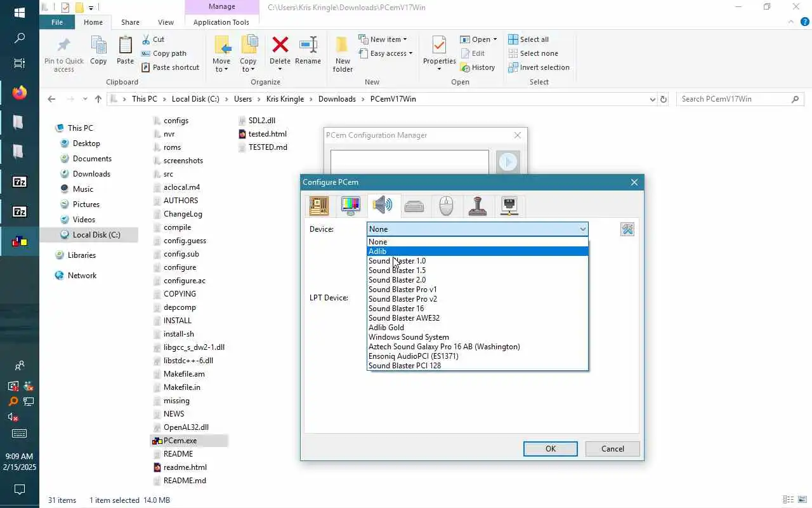Open the PCem taskbar icon
812x508 pixels.
click(20, 241)
